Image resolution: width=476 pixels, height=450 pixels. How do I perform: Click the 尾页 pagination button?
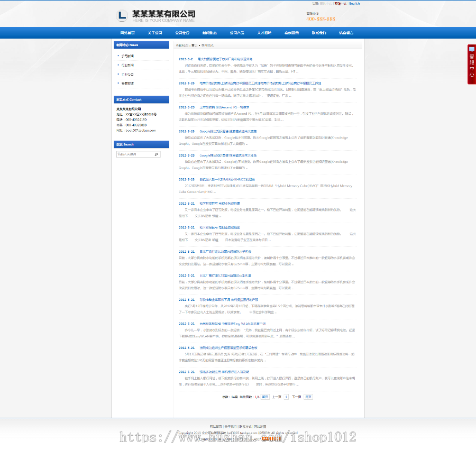click(x=308, y=397)
